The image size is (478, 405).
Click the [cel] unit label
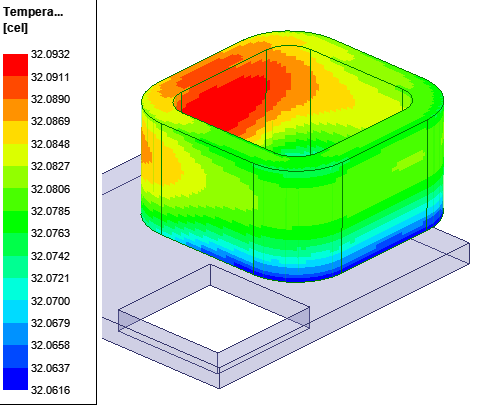pyautogui.click(x=15, y=28)
